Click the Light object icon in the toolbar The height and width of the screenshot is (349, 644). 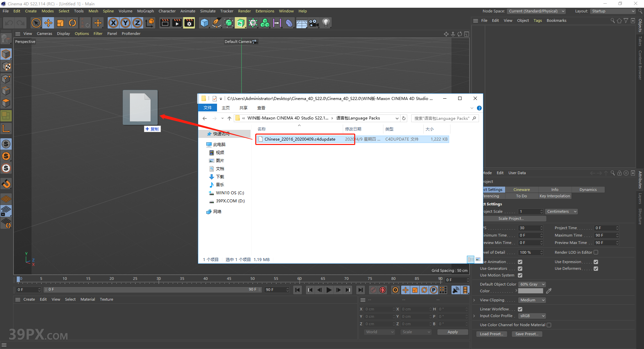325,23
